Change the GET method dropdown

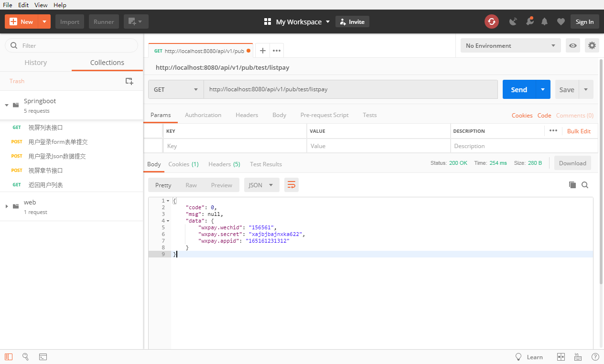click(176, 89)
